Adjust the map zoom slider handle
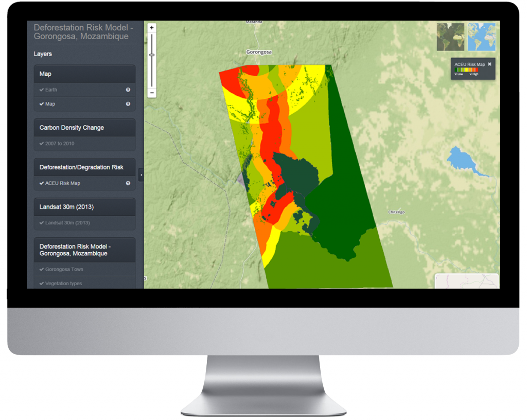 pyautogui.click(x=152, y=55)
